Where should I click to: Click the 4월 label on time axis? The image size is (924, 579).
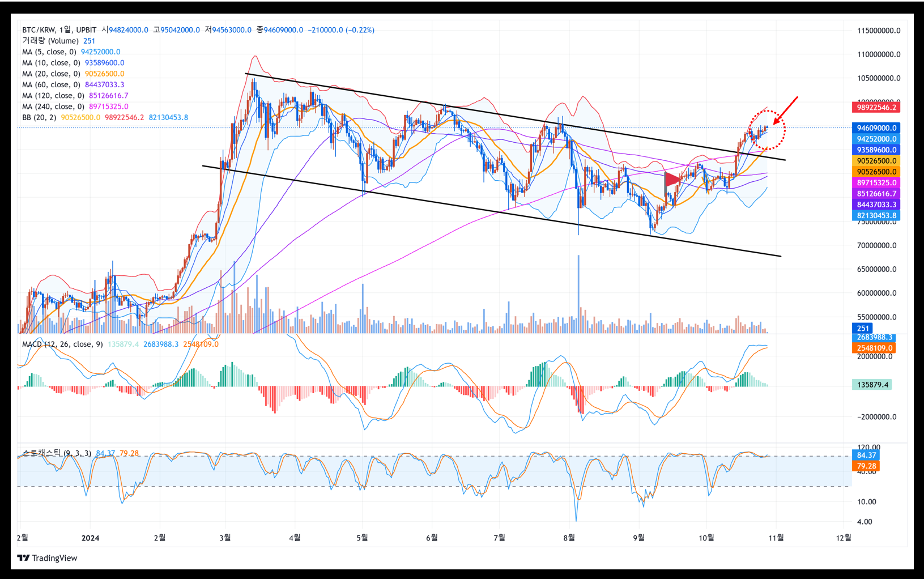(295, 538)
